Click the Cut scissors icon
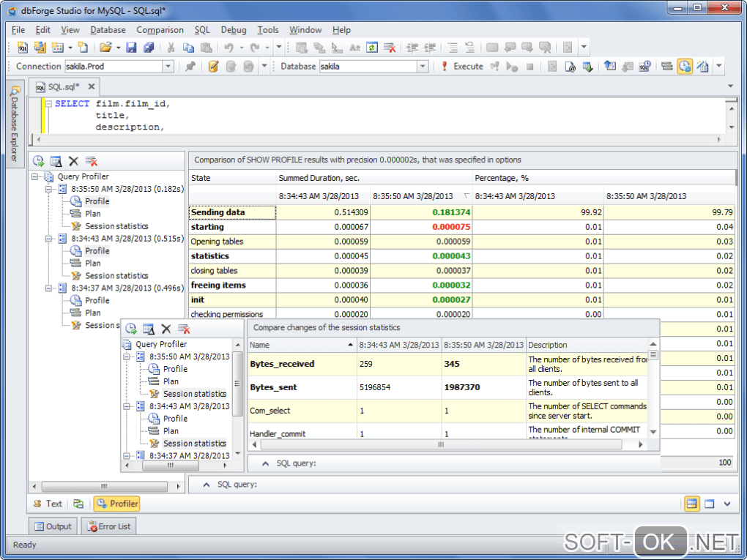Viewport: 747px width, 560px height. (171, 48)
